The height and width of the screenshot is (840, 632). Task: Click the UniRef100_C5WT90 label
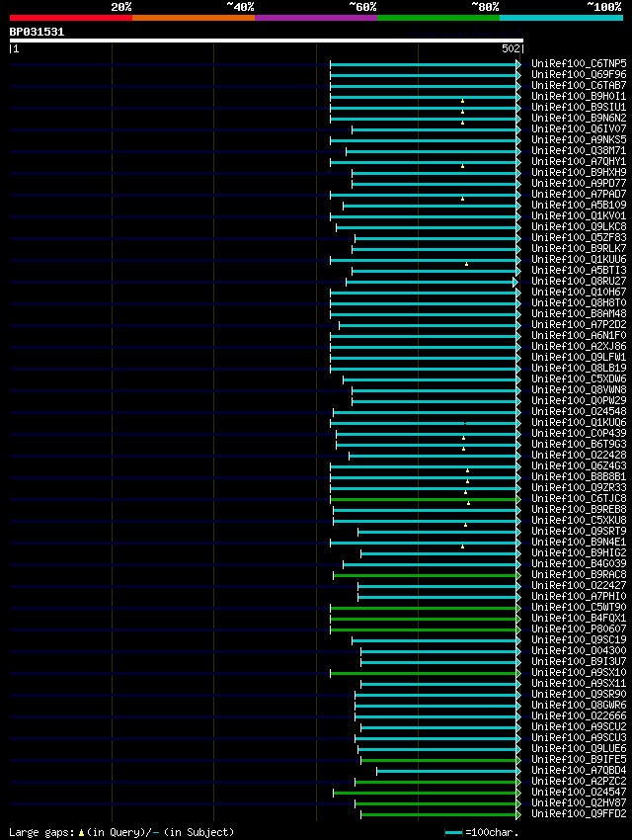pos(579,608)
